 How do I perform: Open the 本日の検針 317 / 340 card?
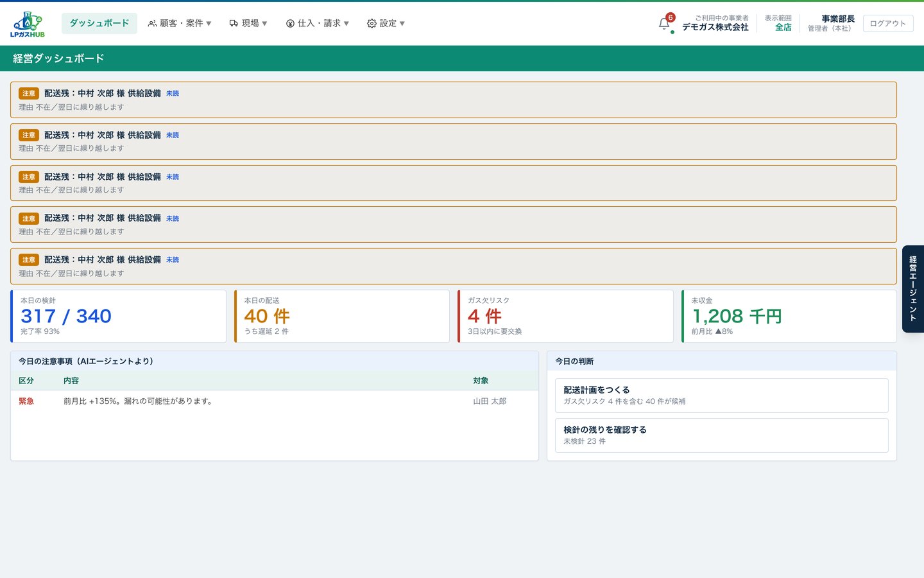click(118, 316)
